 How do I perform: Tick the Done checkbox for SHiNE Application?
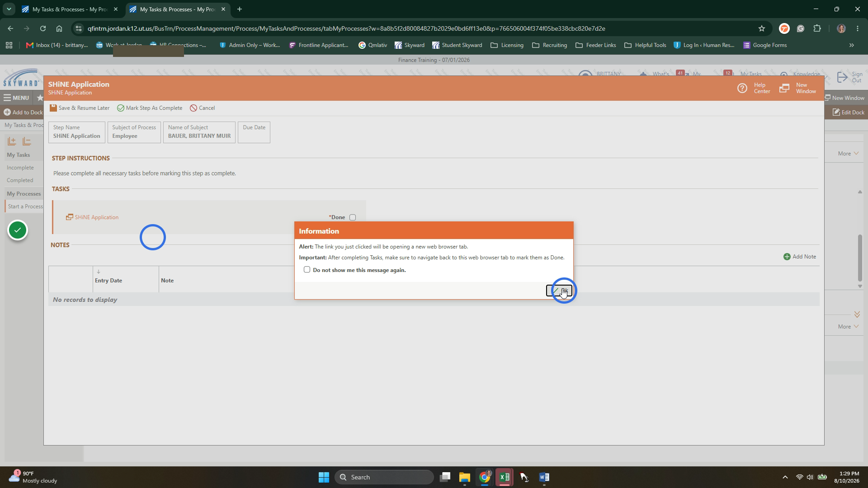(353, 217)
